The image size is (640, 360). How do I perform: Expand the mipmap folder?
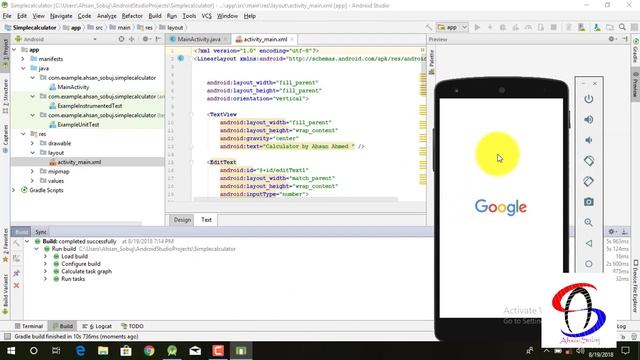(x=33, y=171)
